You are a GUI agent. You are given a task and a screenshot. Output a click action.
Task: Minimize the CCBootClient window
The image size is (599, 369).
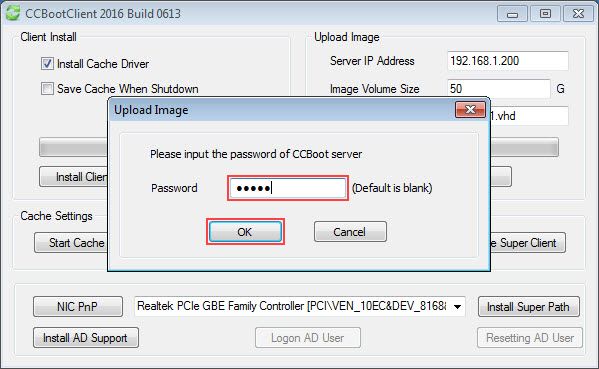[x=512, y=14]
